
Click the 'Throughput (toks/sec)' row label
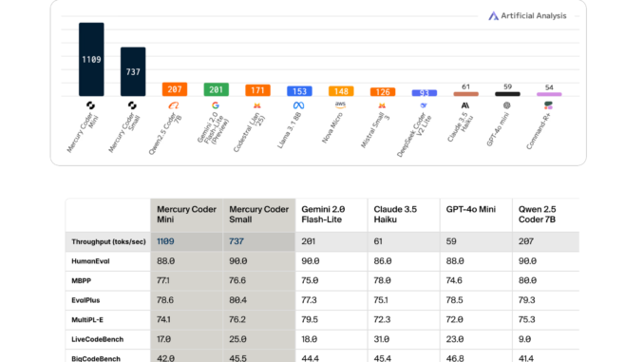pos(108,241)
